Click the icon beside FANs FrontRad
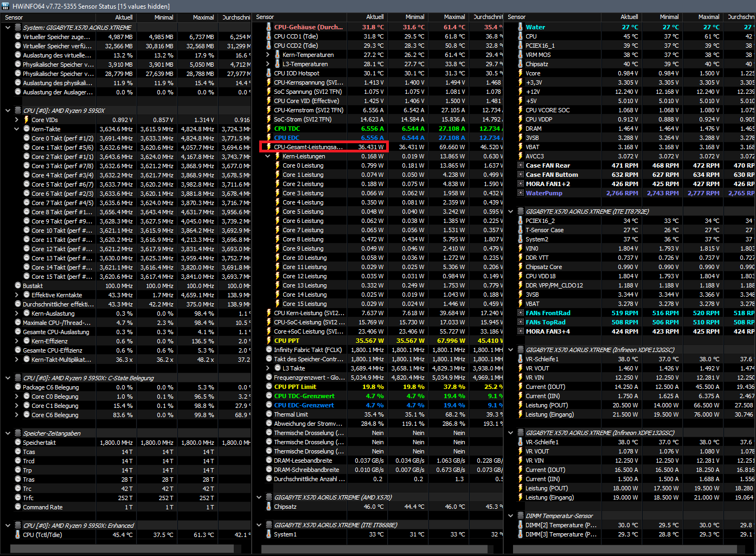This screenshot has height=556, width=756. [x=521, y=313]
